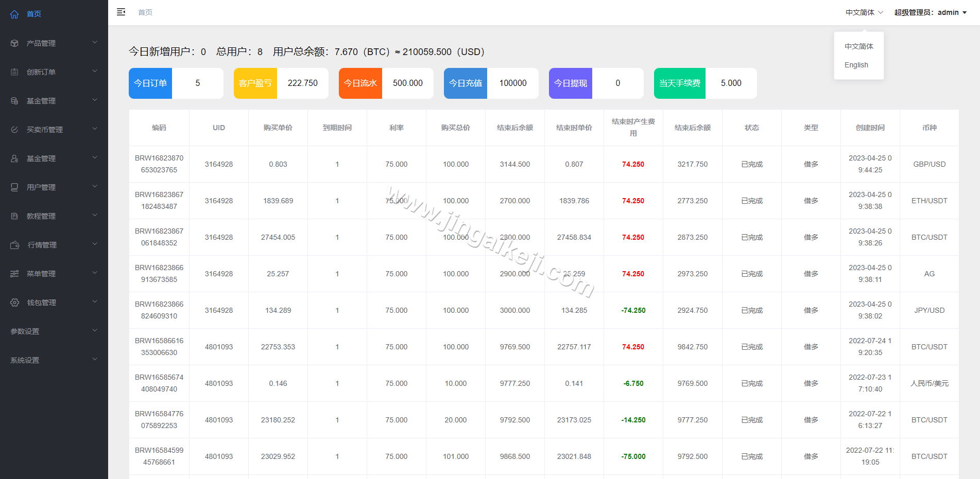The width and height of the screenshot is (980, 479).
Task: Click the 创新订单 order list icon
Action: (14, 72)
